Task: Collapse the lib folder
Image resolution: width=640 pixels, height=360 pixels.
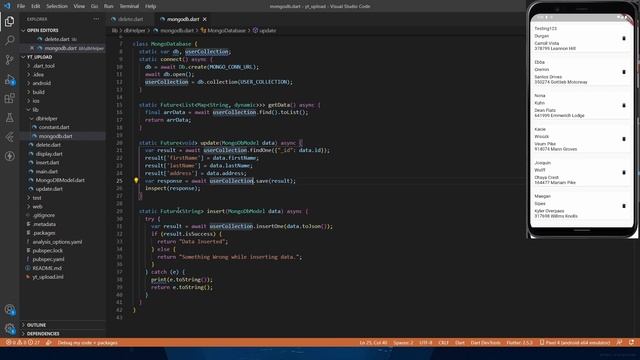Action: [36, 110]
